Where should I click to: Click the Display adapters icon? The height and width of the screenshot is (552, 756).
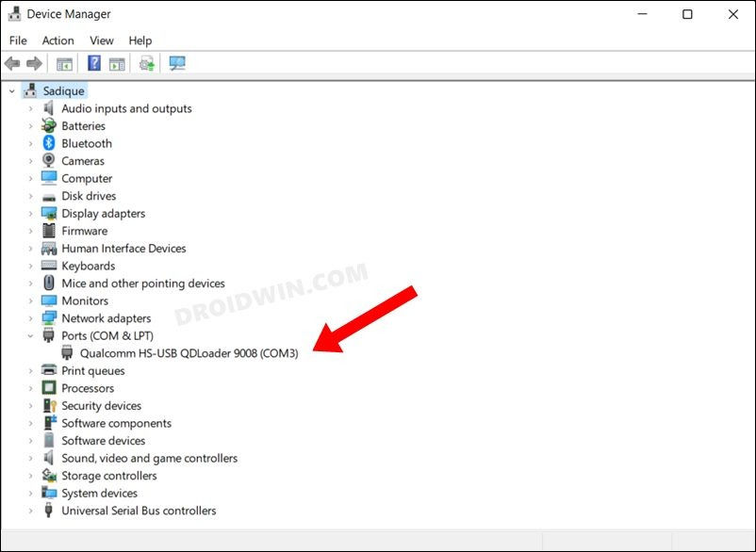(49, 214)
